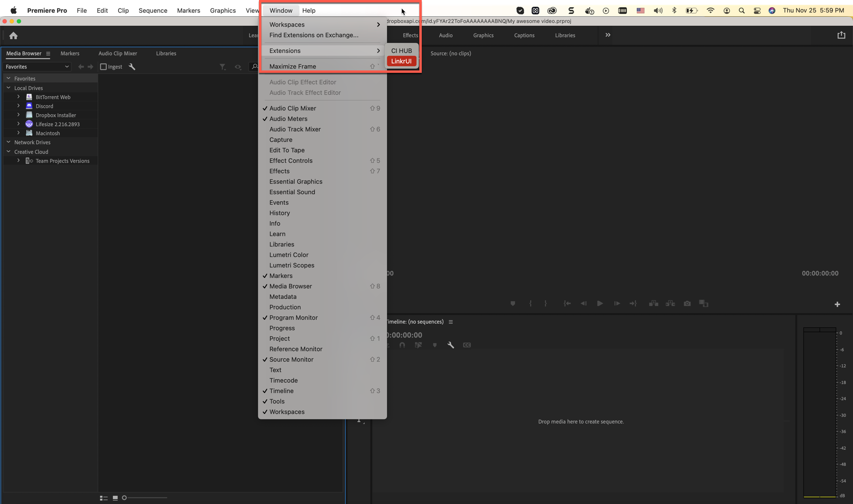This screenshot has height=504, width=853.
Task: Open the Share export icon at top right
Action: (841, 35)
